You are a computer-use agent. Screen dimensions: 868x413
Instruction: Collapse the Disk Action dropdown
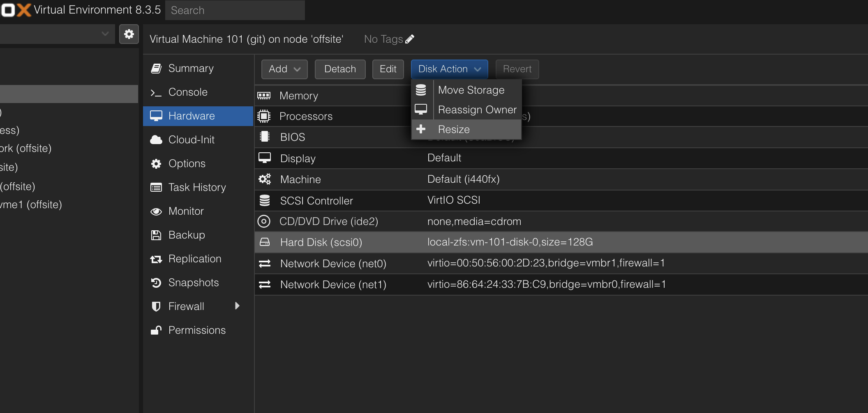(x=449, y=69)
